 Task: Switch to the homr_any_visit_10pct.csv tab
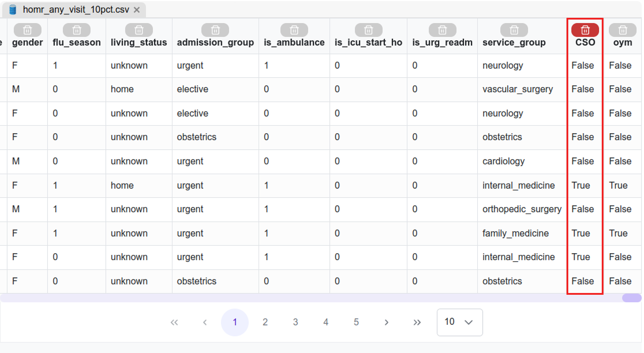click(76, 9)
